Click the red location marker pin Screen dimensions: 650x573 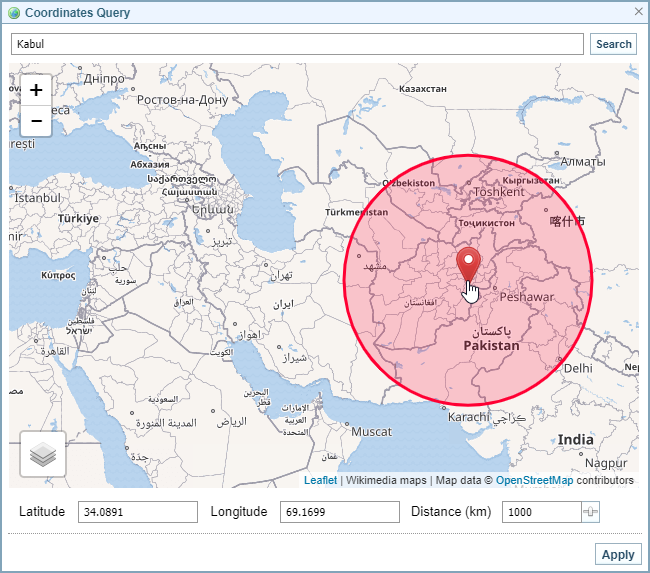[x=468, y=265]
